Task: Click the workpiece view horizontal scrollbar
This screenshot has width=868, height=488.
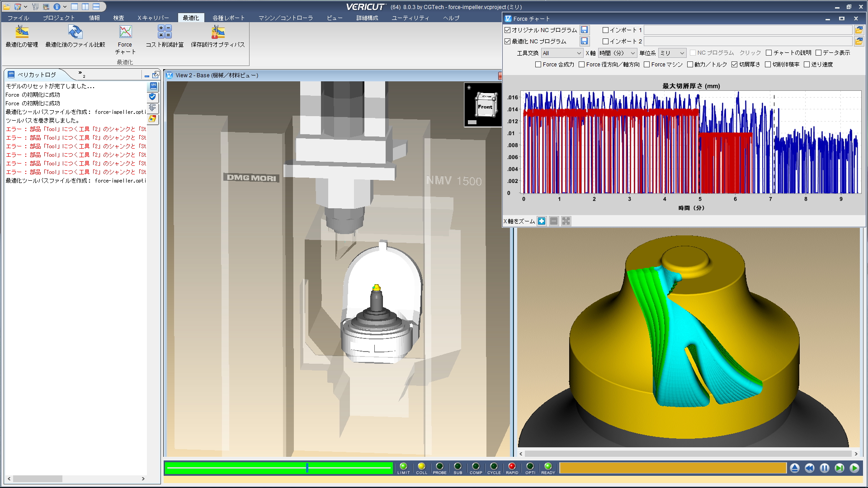Action: 688,454
